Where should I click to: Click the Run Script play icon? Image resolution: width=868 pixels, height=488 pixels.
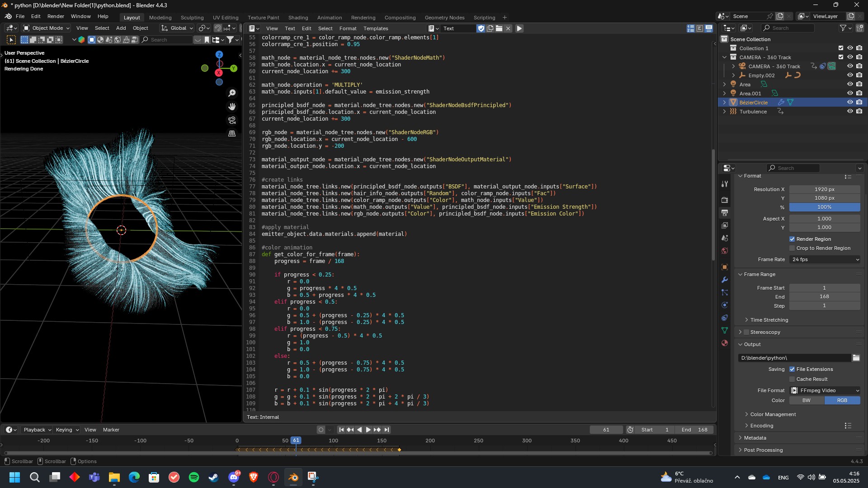(519, 28)
